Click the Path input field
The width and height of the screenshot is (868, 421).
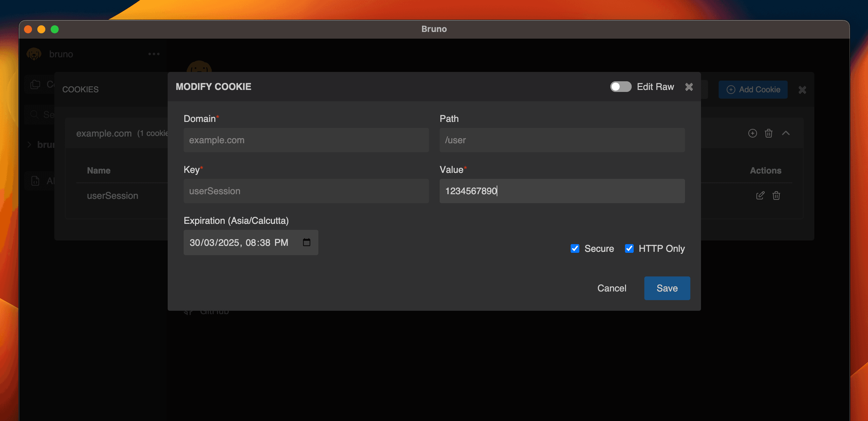pos(562,140)
